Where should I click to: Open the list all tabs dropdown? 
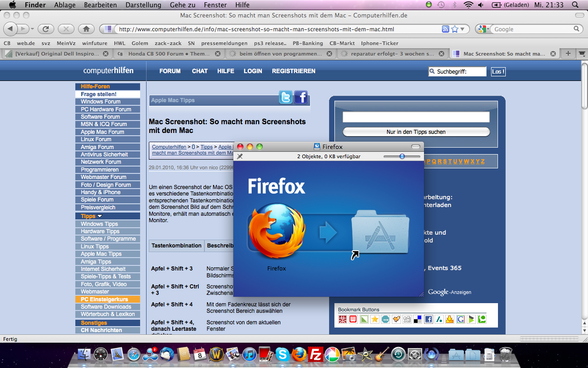coord(582,53)
